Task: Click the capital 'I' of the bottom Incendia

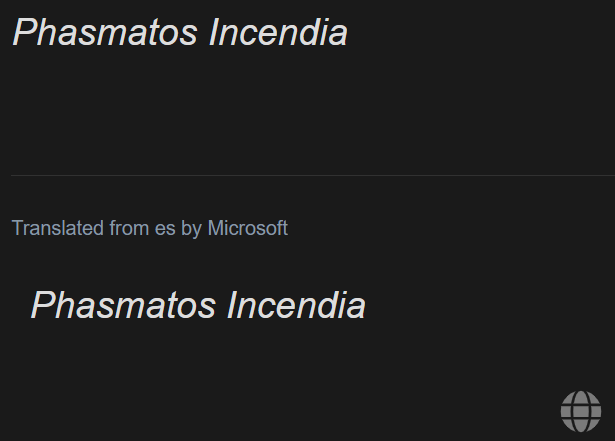Action: coord(233,306)
